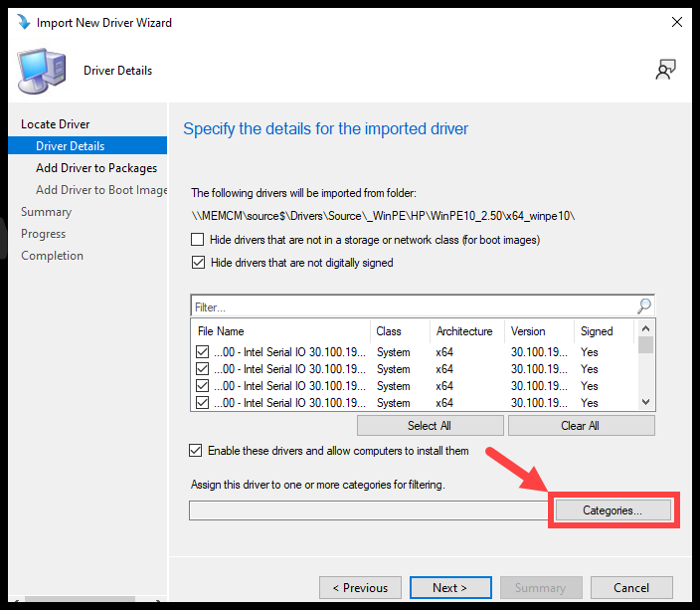700x610 pixels.
Task: Click 'Specify the details for the imported driver' heading
Action: (x=325, y=128)
